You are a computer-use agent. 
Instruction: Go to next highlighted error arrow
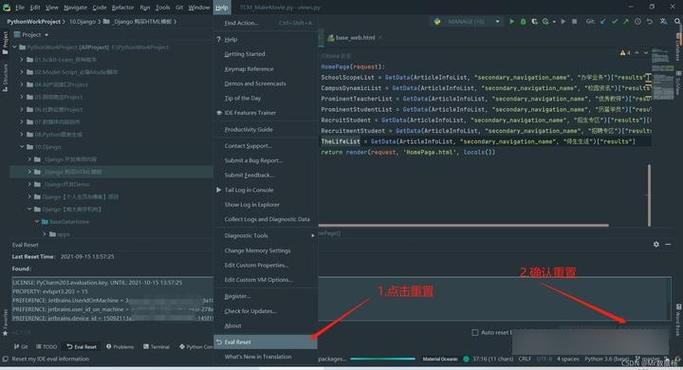[x=646, y=53]
